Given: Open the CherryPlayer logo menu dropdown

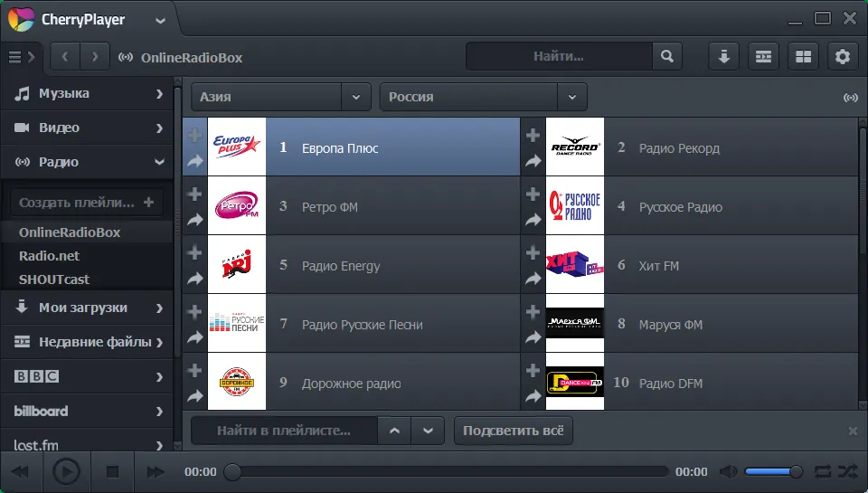Looking at the screenshot, I should [160, 21].
